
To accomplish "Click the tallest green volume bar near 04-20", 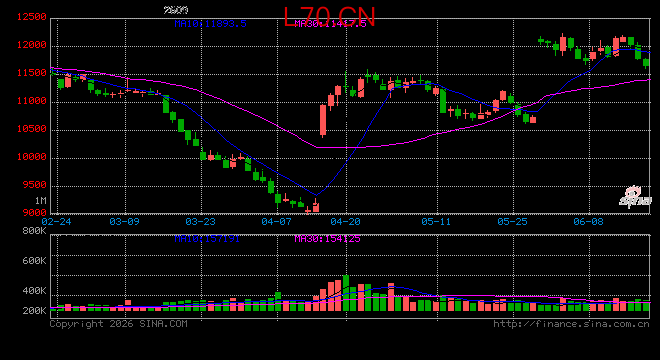I will pos(346,293).
